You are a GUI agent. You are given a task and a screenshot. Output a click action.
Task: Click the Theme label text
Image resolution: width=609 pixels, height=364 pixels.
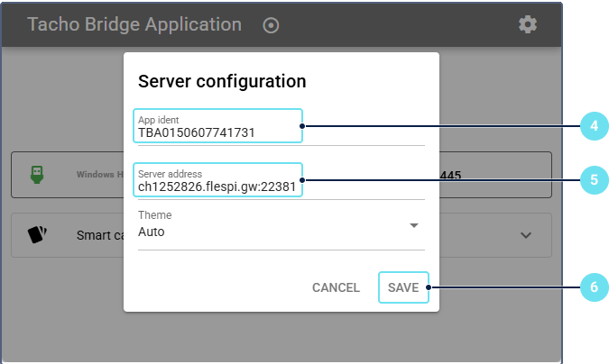tap(154, 216)
